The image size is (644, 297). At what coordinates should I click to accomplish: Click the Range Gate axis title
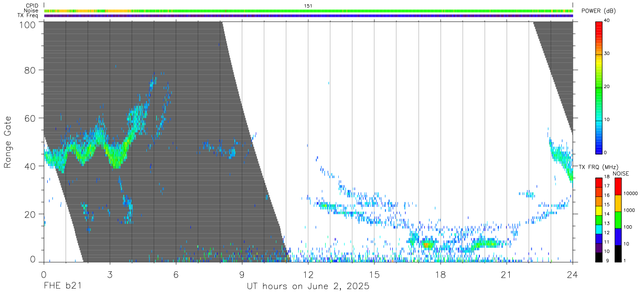(8, 142)
